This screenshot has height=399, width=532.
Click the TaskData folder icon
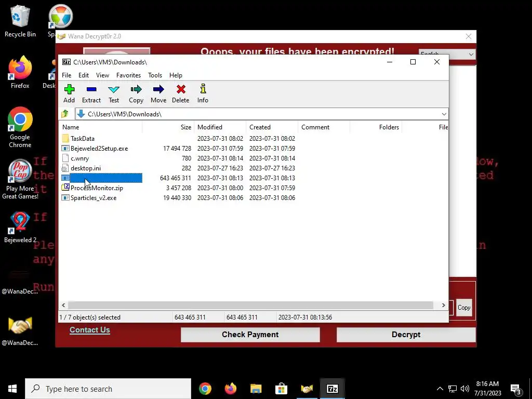click(x=65, y=138)
